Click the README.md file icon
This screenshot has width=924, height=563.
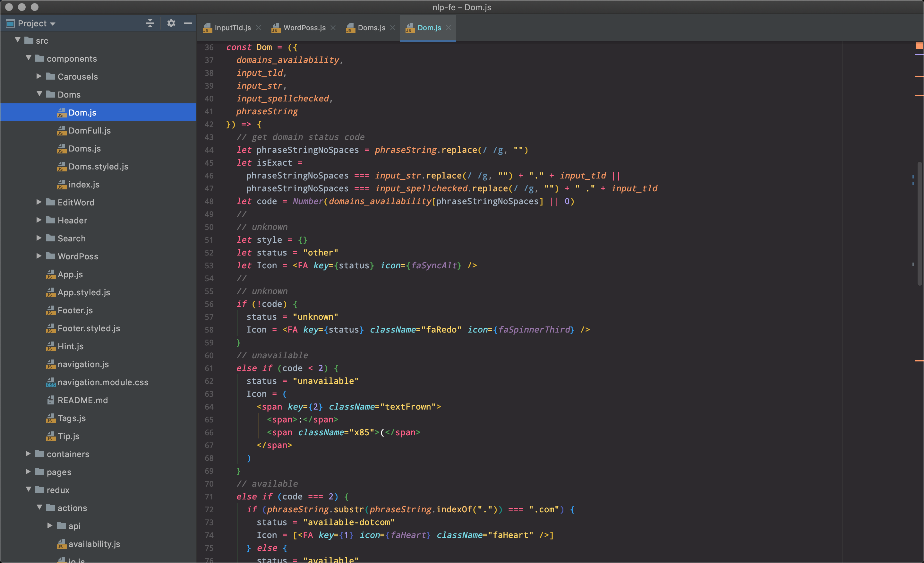[x=51, y=400]
